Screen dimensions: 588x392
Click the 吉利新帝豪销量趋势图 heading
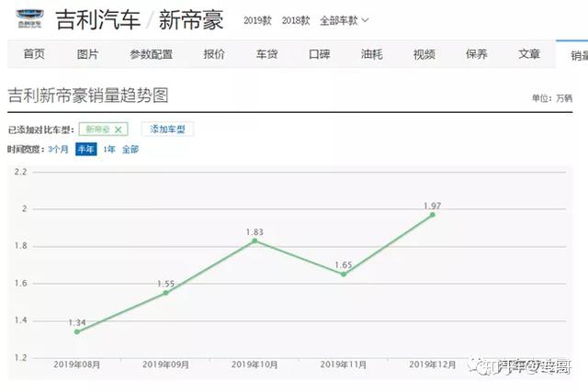(88, 95)
